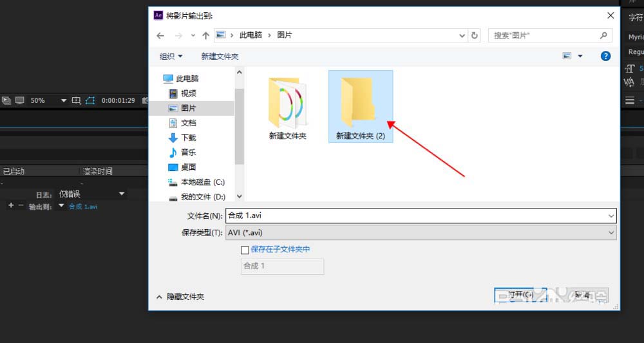Open the recent locations dropdown chevron
The height and width of the screenshot is (343, 644).
point(193,35)
